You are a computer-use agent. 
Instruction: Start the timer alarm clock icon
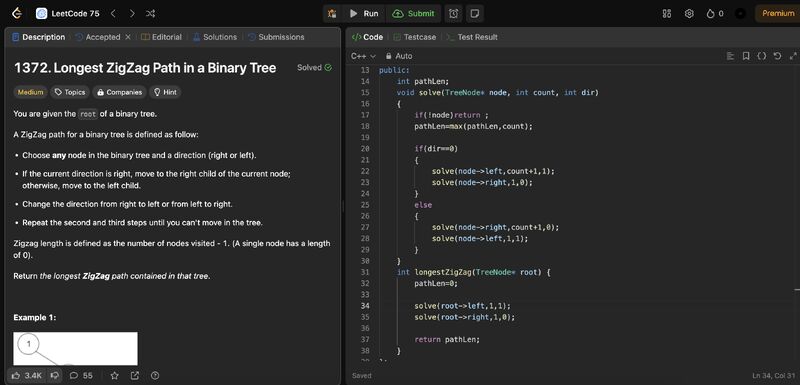click(454, 14)
